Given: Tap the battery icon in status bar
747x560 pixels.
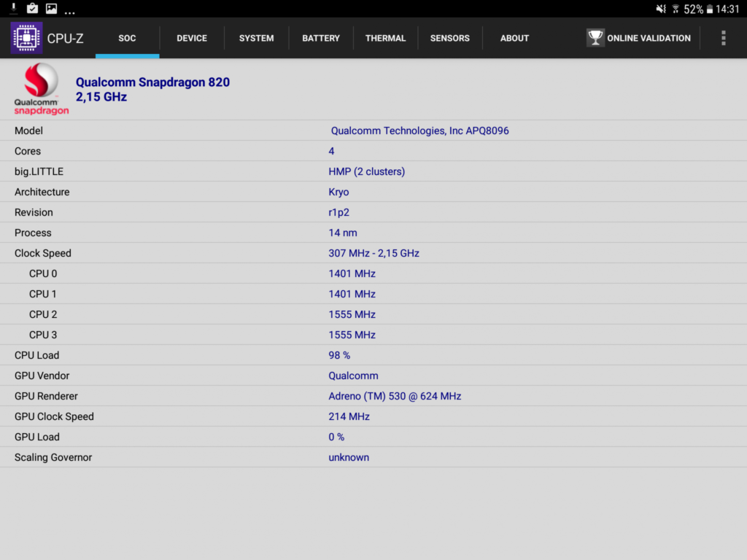Looking at the screenshot, I should pyautogui.click(x=709, y=9).
